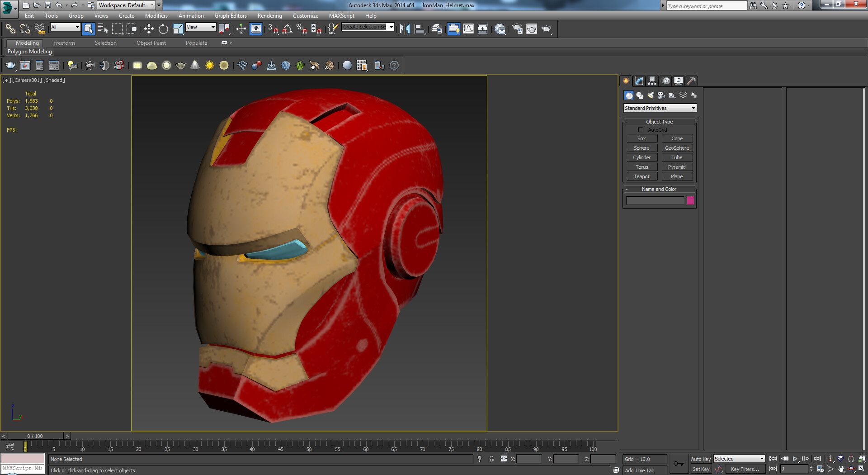Open the View reference coordinate dropdown
This screenshot has height=475, width=868.
pyautogui.click(x=201, y=27)
